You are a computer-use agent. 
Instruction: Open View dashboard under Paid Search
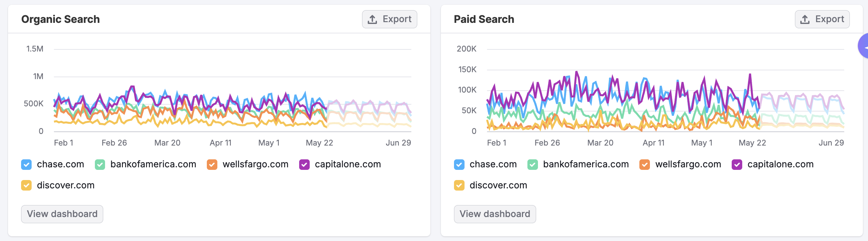point(495,214)
